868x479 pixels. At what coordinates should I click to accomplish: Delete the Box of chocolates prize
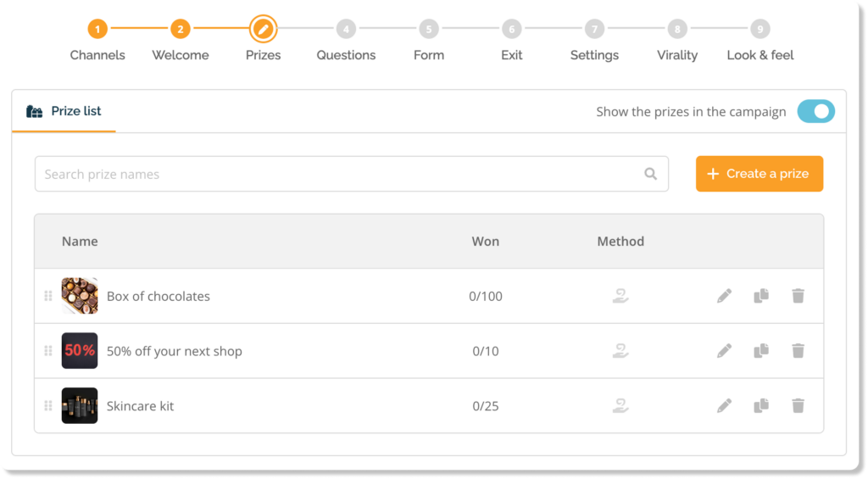point(798,296)
